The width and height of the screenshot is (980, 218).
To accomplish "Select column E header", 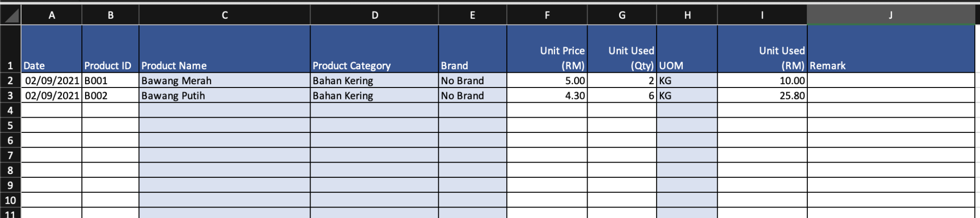I will pos(472,15).
